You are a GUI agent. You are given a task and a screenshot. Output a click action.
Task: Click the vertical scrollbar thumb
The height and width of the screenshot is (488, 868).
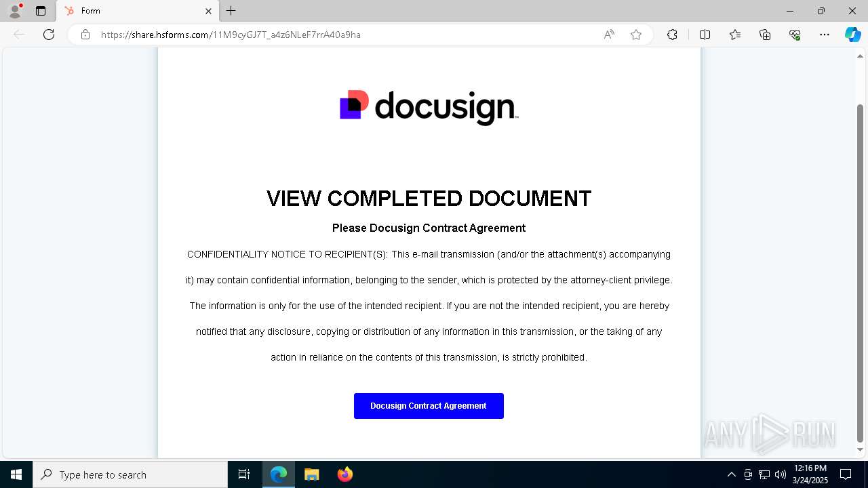point(861,272)
